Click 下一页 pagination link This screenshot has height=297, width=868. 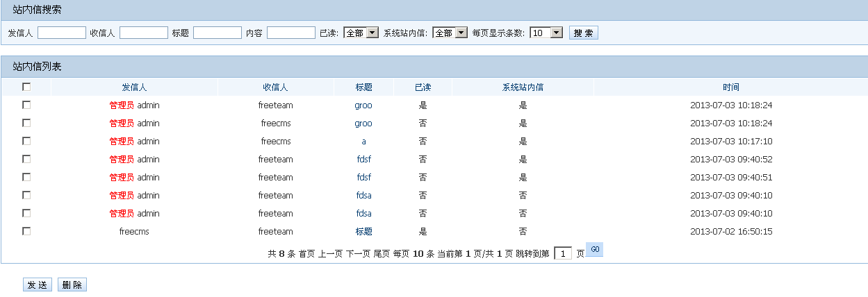click(358, 254)
